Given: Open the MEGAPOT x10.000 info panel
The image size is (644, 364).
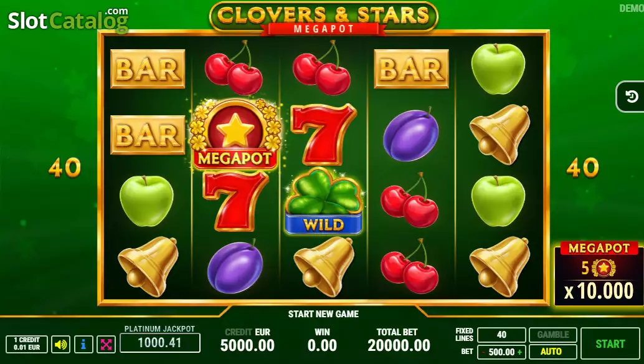Looking at the screenshot, I should tap(599, 273).
